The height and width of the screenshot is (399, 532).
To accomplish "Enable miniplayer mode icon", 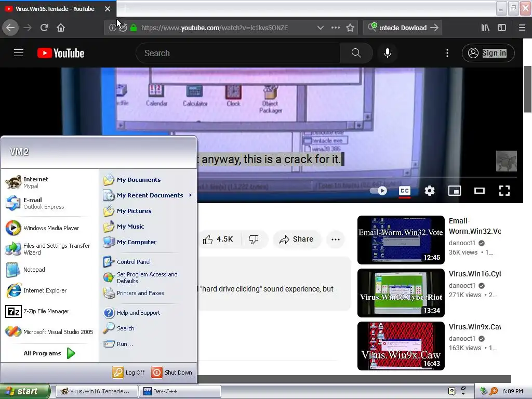I will tap(454, 191).
